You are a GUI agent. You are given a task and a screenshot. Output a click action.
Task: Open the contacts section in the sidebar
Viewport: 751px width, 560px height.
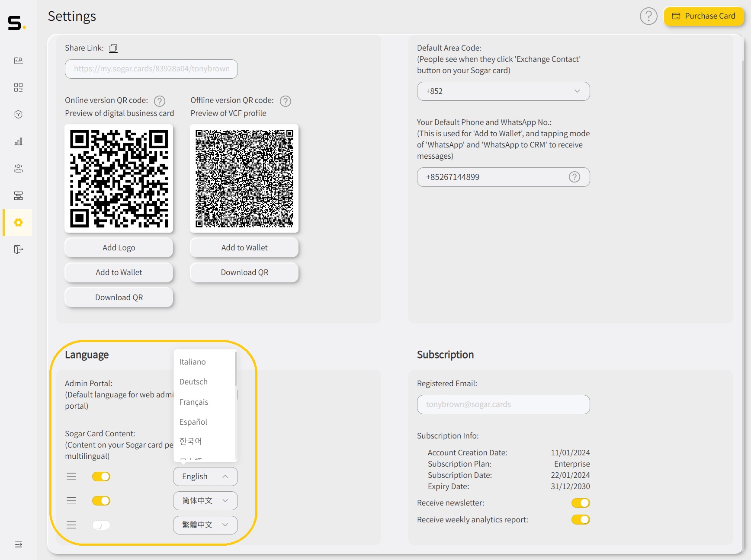pos(18,169)
